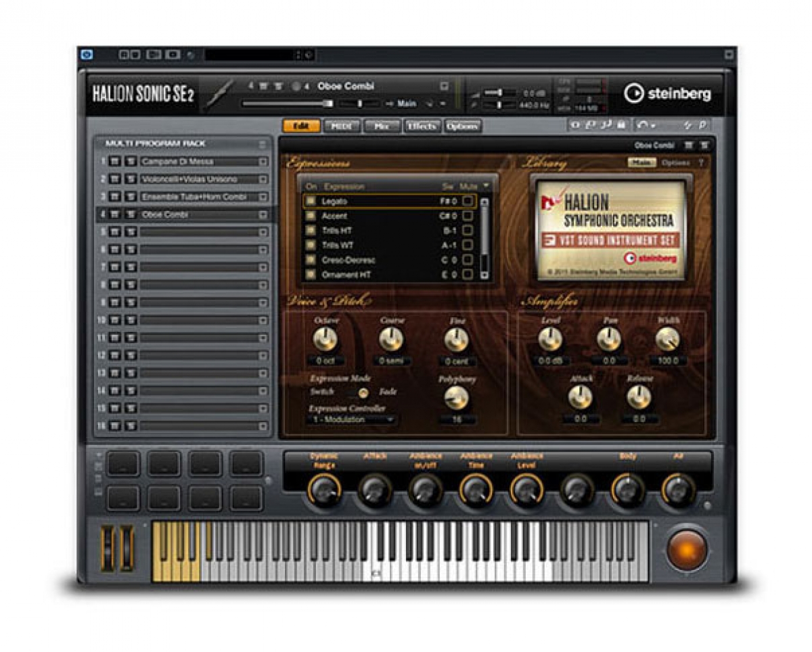Screen dimensions: 812x652
Task: Switch to the Mix tab
Action: [382, 126]
